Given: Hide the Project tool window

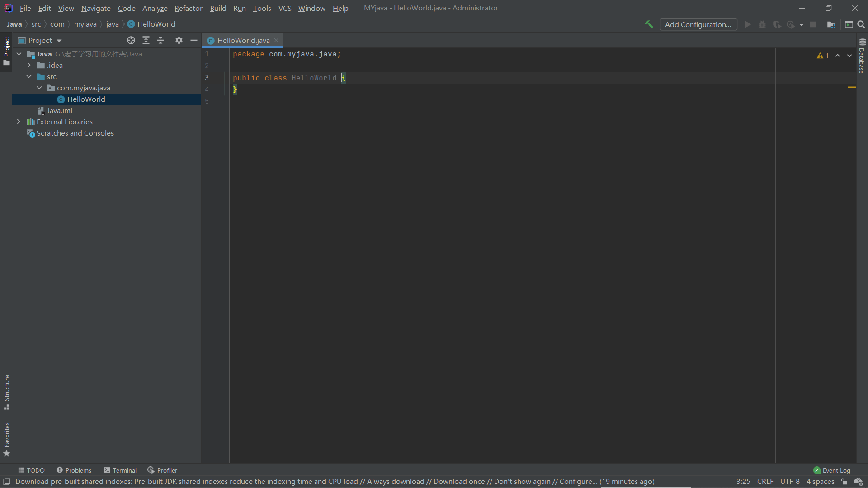Looking at the screenshot, I should pyautogui.click(x=194, y=40).
